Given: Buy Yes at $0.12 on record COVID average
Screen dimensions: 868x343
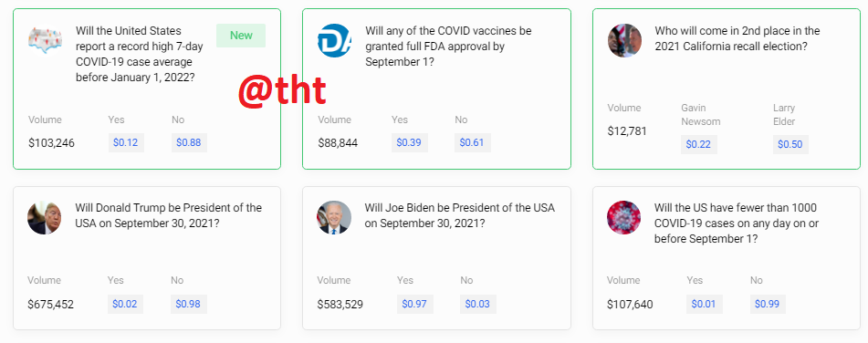Looking at the screenshot, I should (x=126, y=142).
